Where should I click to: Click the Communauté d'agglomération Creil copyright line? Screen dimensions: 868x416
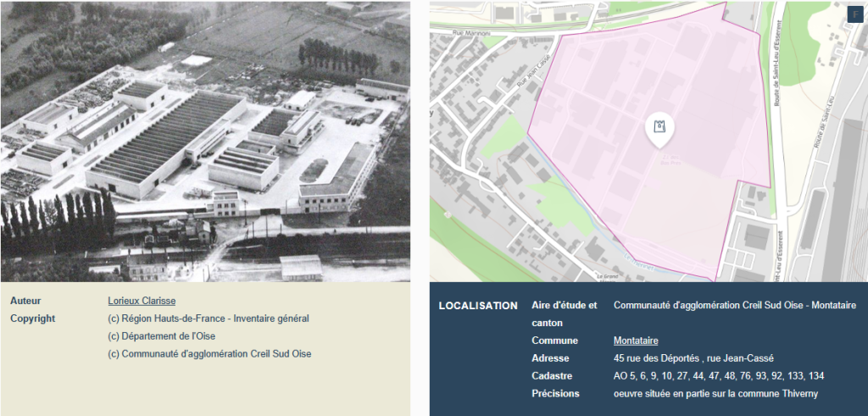tap(209, 354)
